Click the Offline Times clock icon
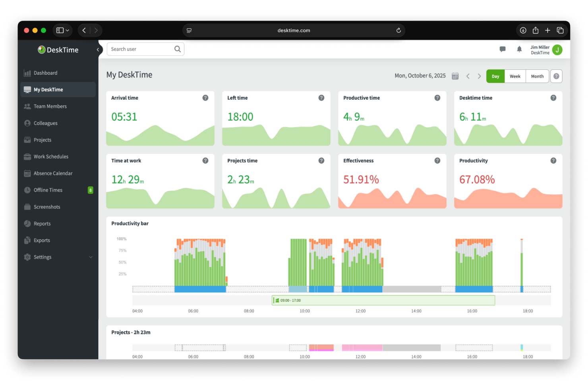The width and height of the screenshot is (588, 392). click(x=27, y=190)
